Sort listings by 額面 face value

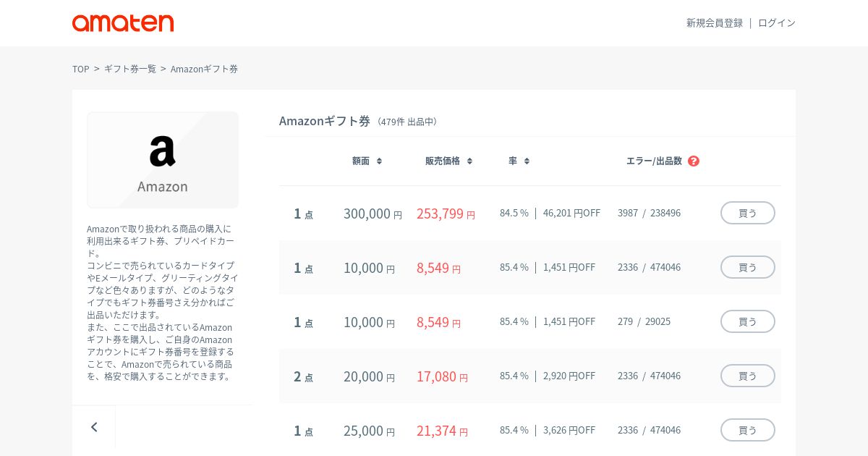(367, 161)
